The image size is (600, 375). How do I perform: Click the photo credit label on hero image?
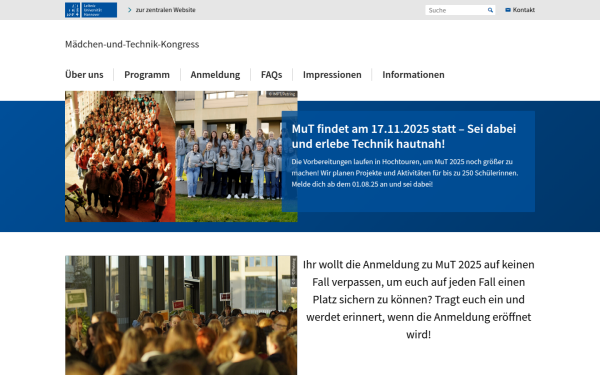(281, 94)
